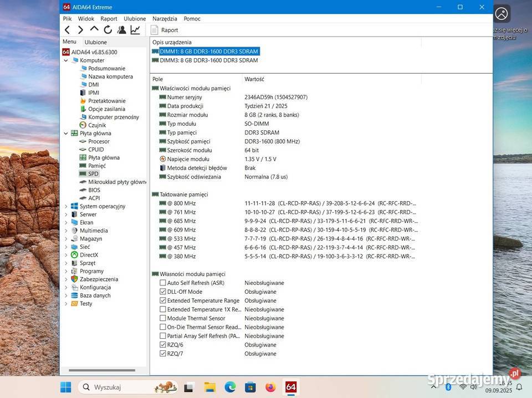Image resolution: width=532 pixels, height=398 pixels.
Task: Enable the Auto Self Refresh (ASR) checkbox
Action: [x=163, y=283]
